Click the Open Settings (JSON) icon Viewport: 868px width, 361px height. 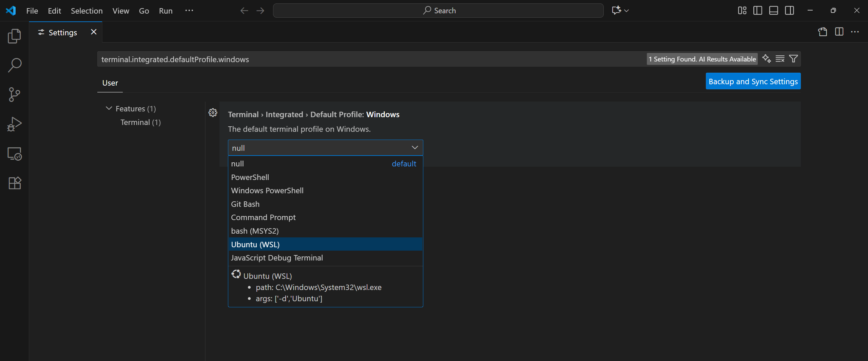pyautogui.click(x=822, y=32)
